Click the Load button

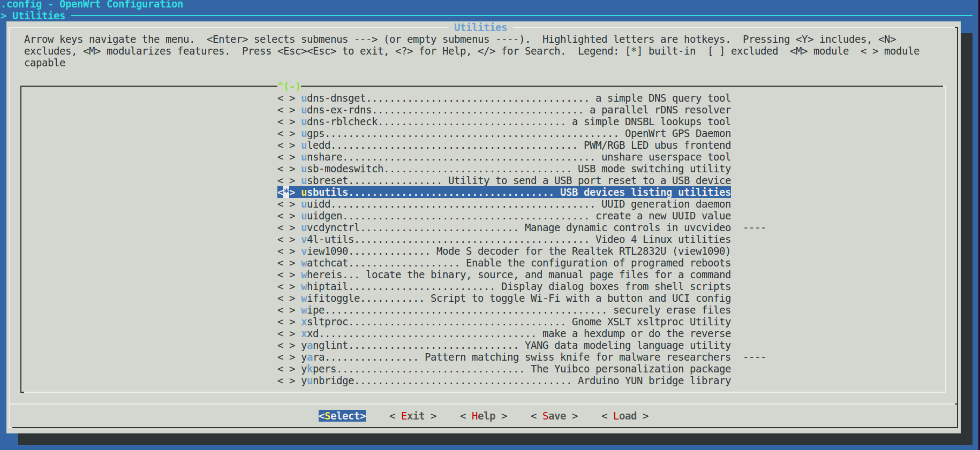coord(625,416)
